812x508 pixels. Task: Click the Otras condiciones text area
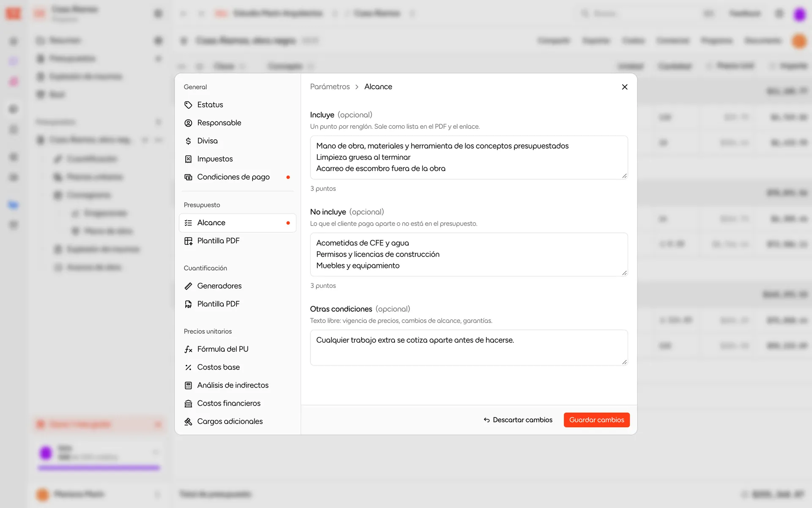[x=469, y=348]
